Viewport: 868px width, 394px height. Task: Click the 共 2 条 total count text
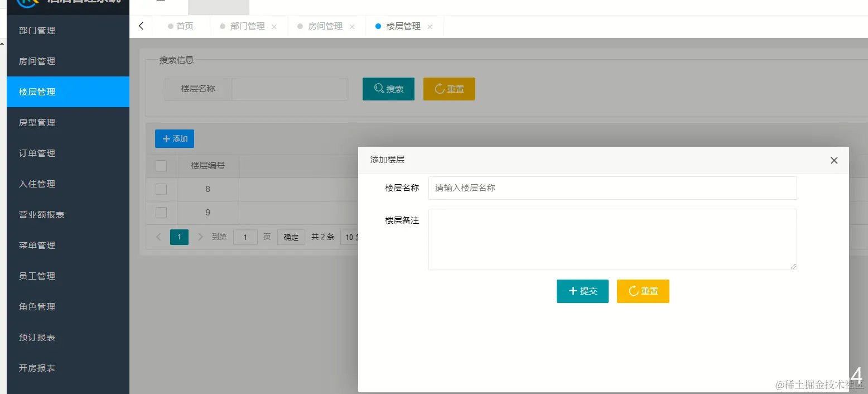coord(323,237)
